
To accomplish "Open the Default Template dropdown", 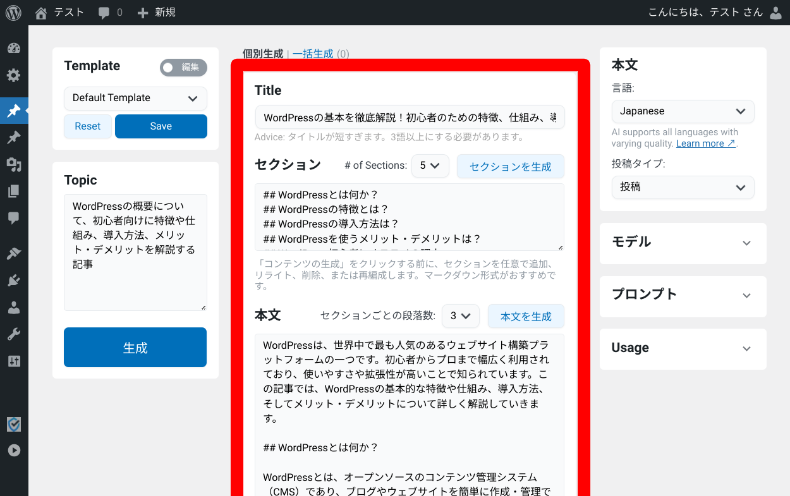I will click(x=135, y=98).
